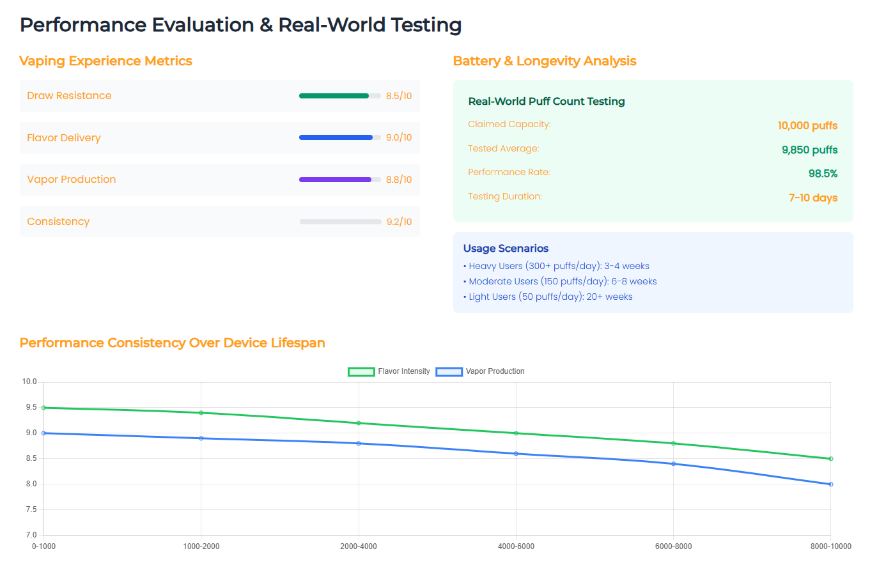This screenshot has width=870, height=588.
Task: Toggle the Vapor Production legend item
Action: click(x=480, y=371)
